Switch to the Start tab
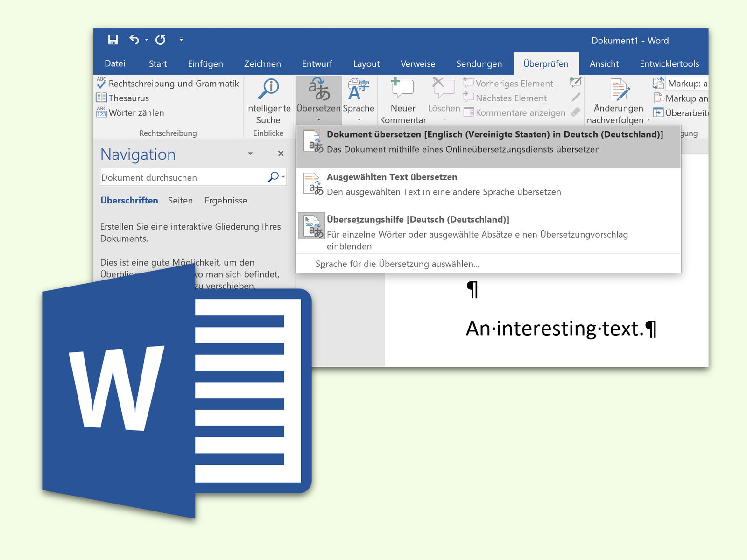Screen dimensions: 747x560 pos(158,63)
